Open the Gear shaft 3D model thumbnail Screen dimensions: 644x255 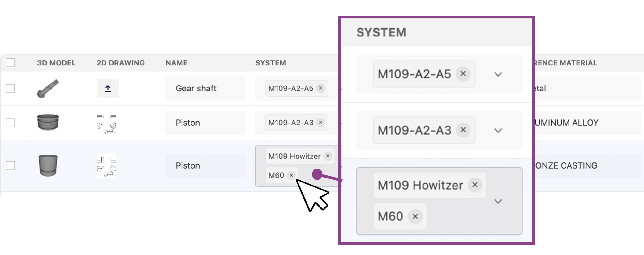click(x=48, y=89)
